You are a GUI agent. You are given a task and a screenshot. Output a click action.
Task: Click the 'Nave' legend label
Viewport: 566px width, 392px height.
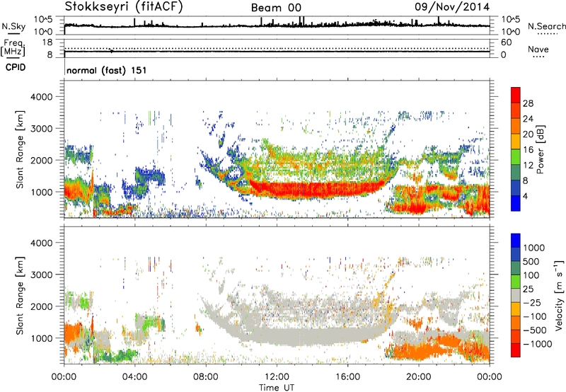[538, 49]
